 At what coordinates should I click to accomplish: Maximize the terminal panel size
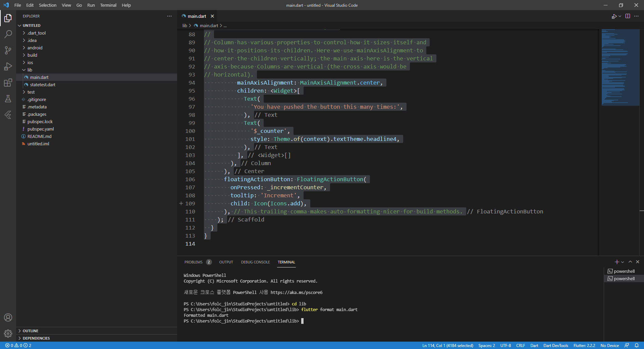click(x=630, y=262)
